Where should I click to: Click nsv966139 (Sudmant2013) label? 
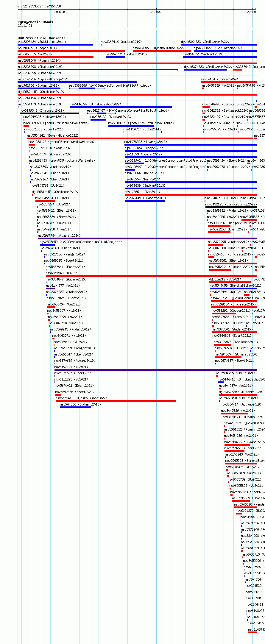click(111, 117)
